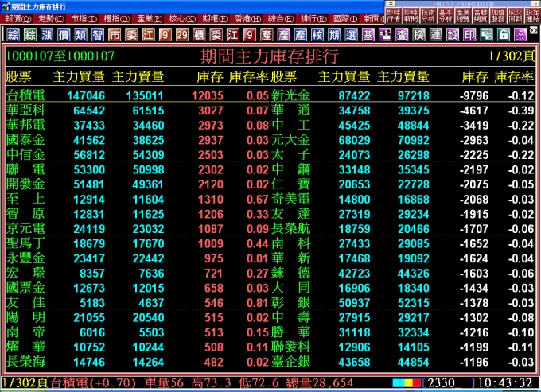This screenshot has width=541, height=392.
Task: Click 台積電 buy volume 147046
Action: [86, 95]
